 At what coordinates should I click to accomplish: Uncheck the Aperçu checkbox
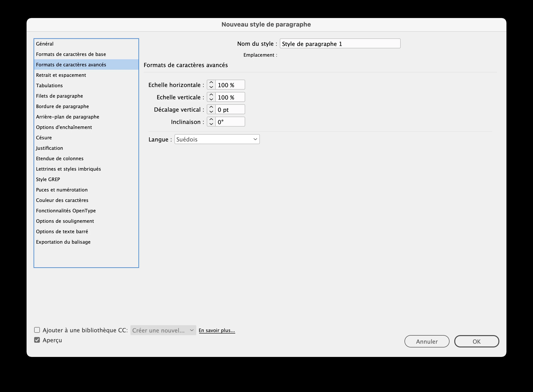click(x=37, y=340)
